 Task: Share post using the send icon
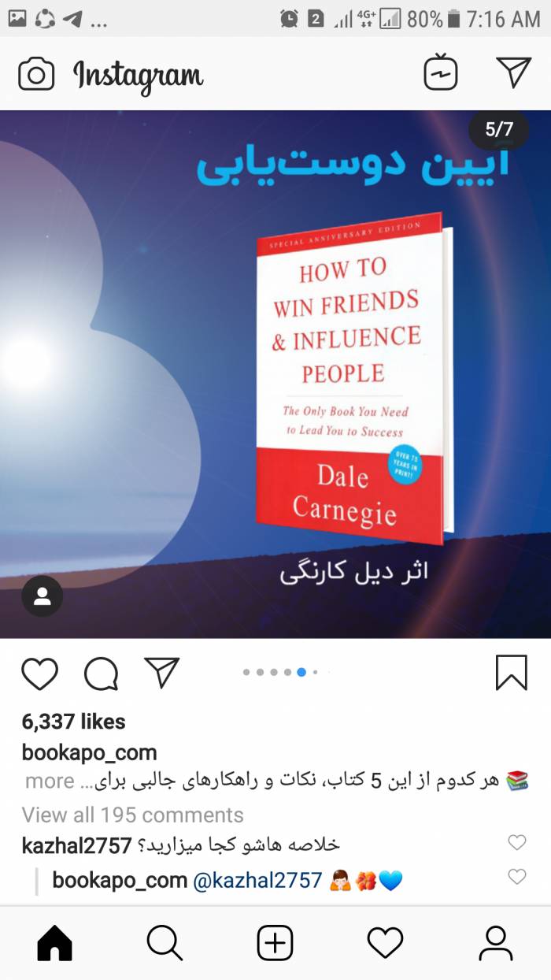tap(162, 673)
